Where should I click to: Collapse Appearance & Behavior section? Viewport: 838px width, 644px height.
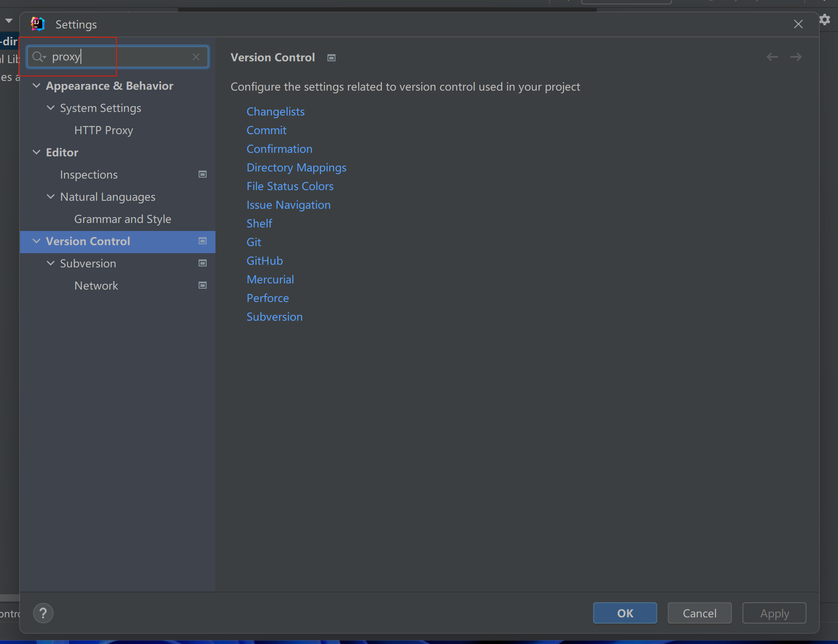point(36,86)
